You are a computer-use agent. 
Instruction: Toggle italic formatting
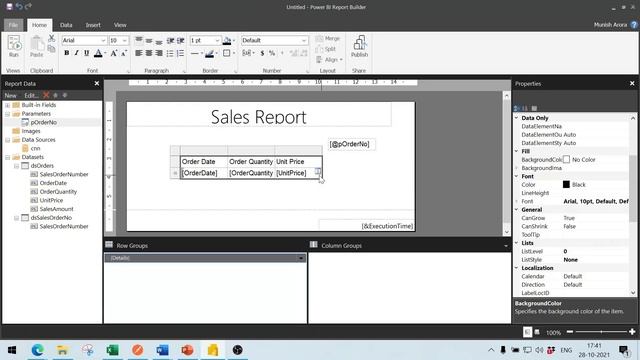click(x=76, y=53)
